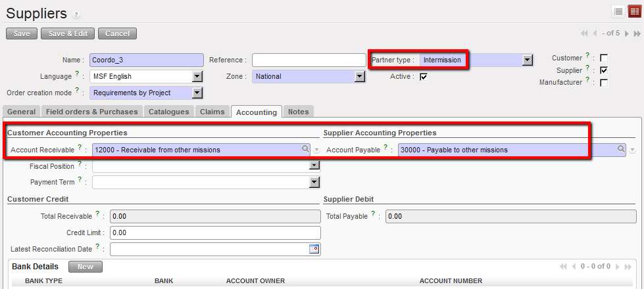Go to the previous supplier record

tap(595, 33)
